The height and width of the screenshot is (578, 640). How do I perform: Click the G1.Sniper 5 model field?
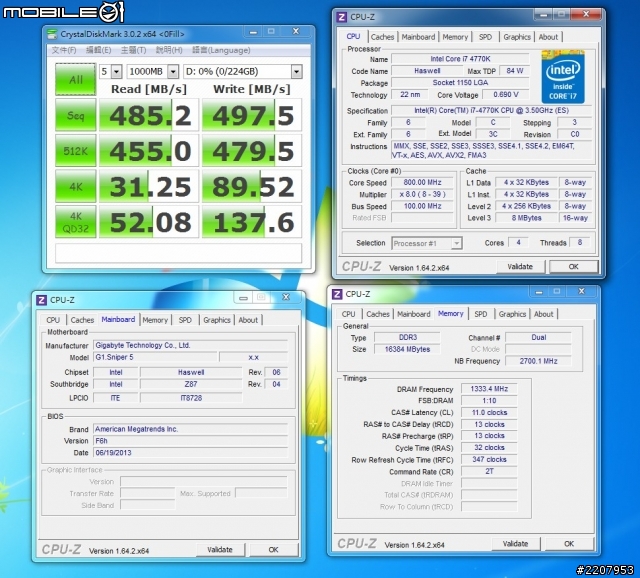pos(155,357)
